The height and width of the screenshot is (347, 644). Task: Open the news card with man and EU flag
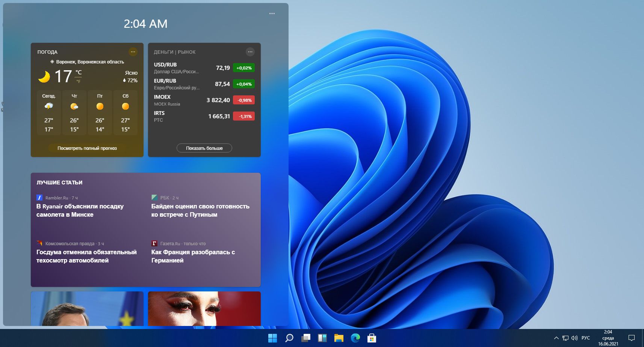pos(87,309)
